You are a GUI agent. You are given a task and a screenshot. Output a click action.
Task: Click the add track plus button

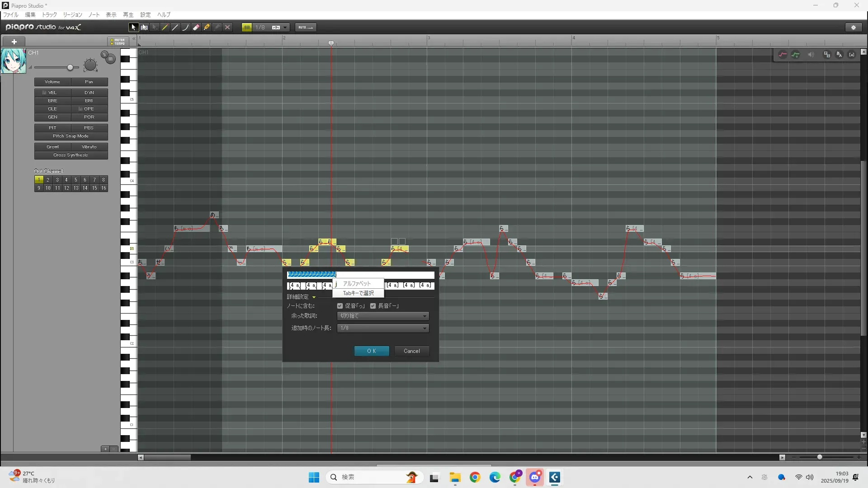pyautogui.click(x=14, y=42)
